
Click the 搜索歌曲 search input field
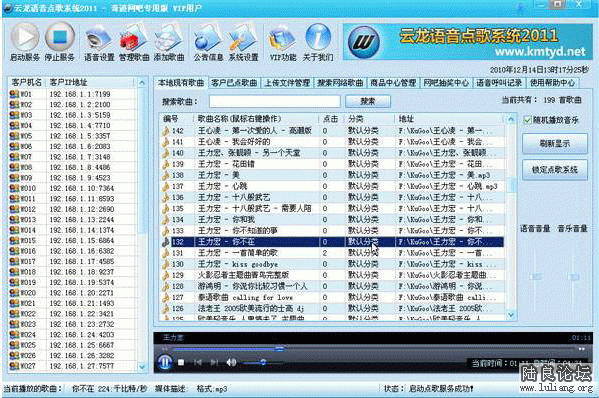(x=275, y=101)
